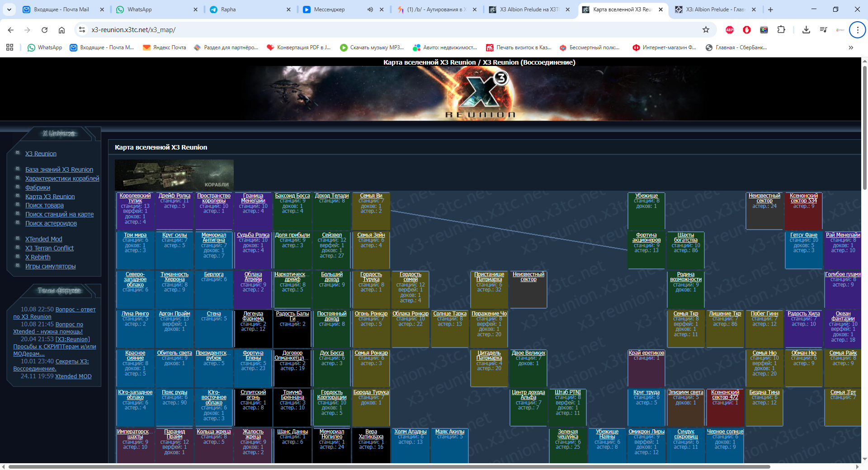Screen dimensions: 868x470
Task: Click the browser forward arrow
Action: pyautogui.click(x=28, y=30)
